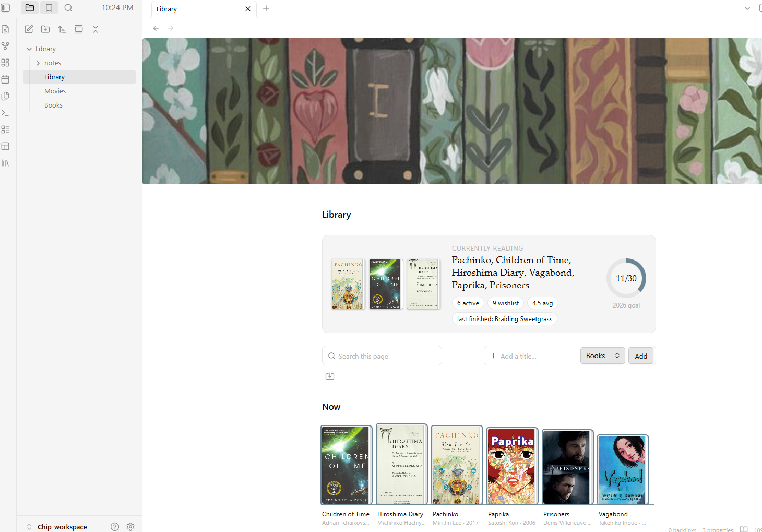
Task: Click the Now section heading
Action: coord(331,407)
